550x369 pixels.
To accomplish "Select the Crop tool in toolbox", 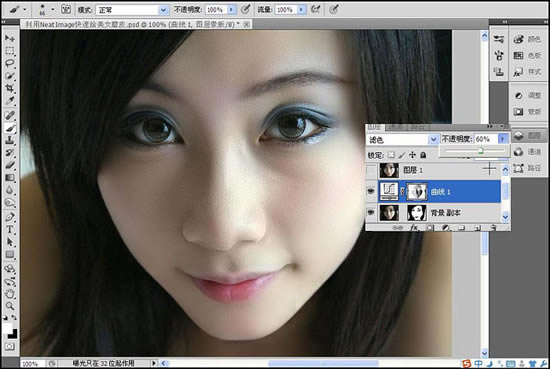I will click(x=10, y=88).
